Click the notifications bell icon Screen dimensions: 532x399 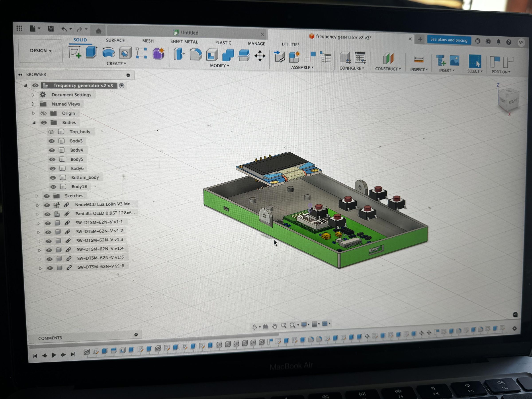[498, 42]
